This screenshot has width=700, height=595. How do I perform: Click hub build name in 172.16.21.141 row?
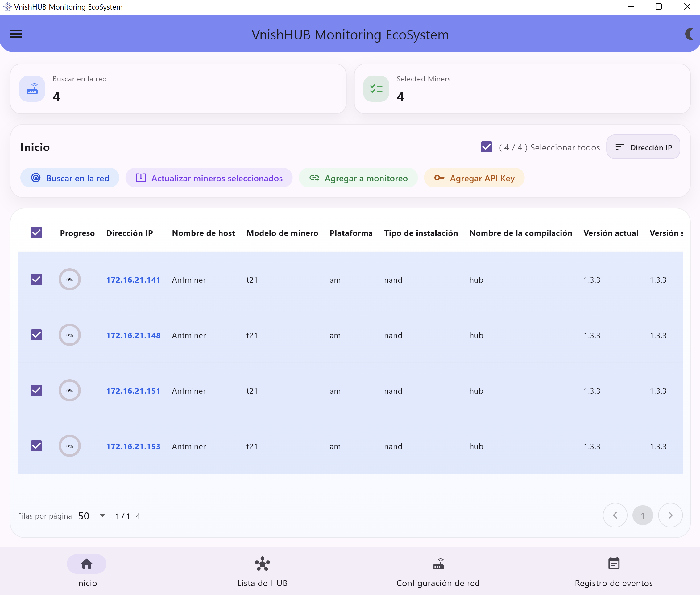pos(476,280)
